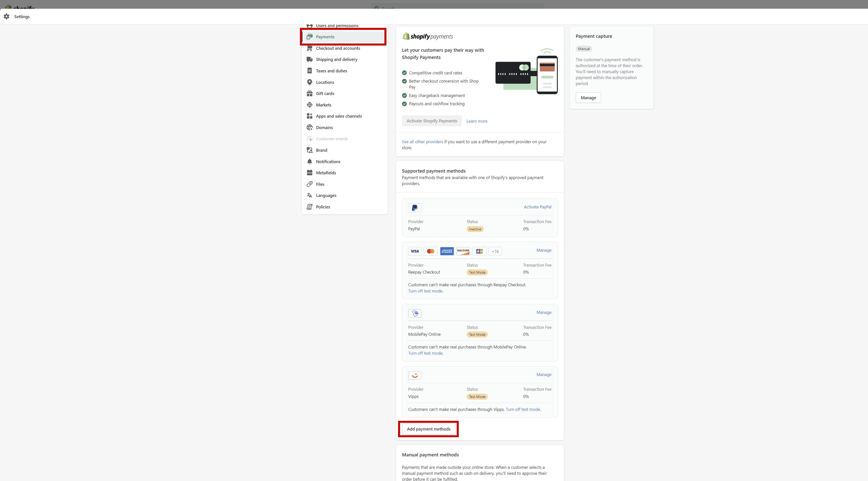Viewport: 868px width, 481px height.
Task: Click the Gift cards gift icon
Action: pyautogui.click(x=310, y=94)
